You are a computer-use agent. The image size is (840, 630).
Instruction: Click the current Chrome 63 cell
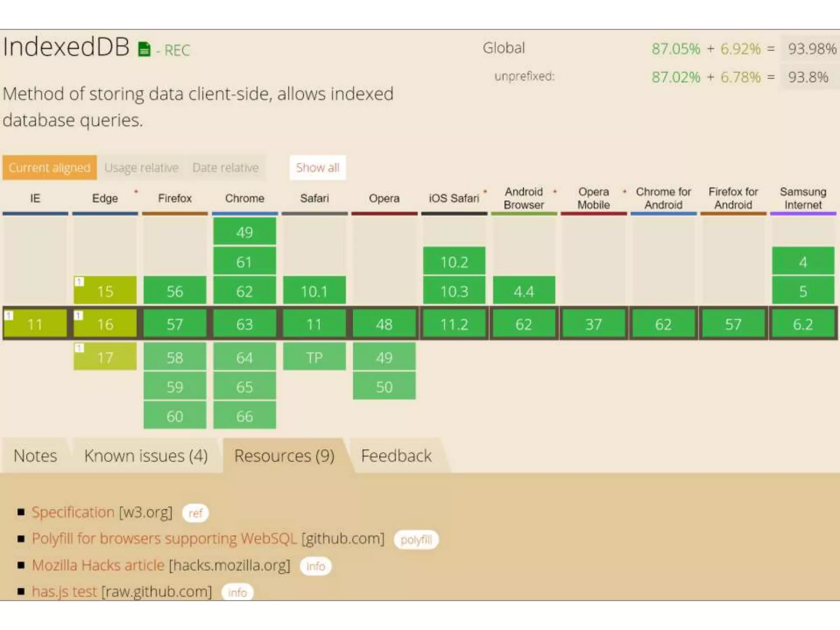245,324
